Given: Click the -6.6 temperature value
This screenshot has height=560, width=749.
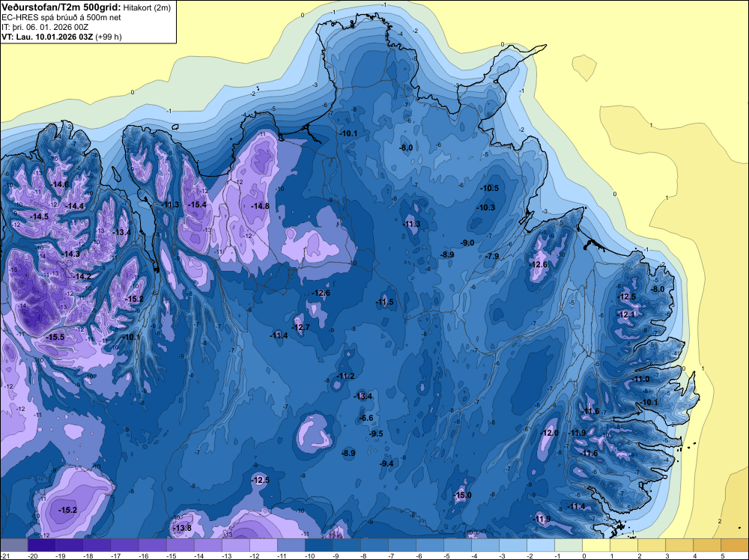Looking at the screenshot, I should (366, 419).
